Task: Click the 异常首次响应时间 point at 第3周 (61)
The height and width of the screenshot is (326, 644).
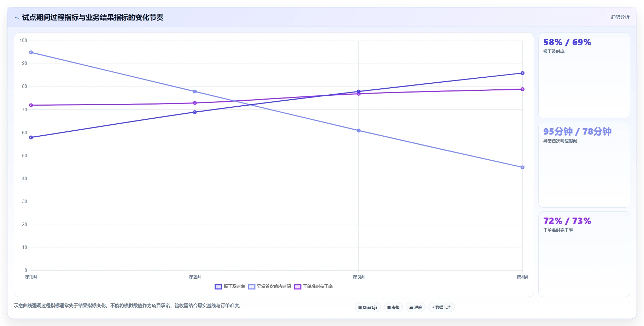Action: (358, 131)
